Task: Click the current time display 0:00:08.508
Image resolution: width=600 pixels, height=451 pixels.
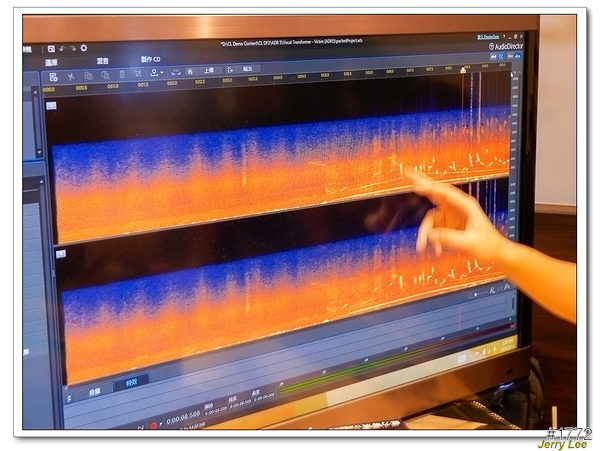Action: (x=183, y=417)
